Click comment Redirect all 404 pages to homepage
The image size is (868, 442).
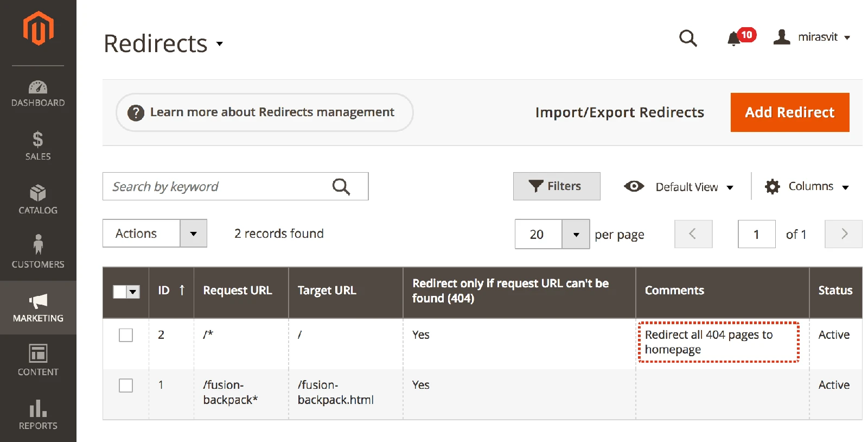click(709, 342)
